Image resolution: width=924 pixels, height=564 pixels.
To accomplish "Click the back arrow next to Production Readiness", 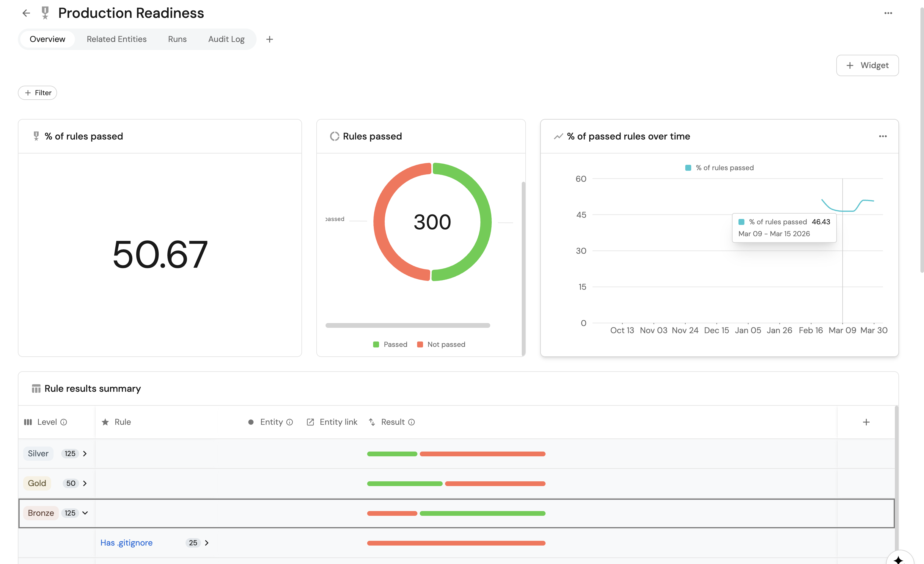I will (x=26, y=13).
